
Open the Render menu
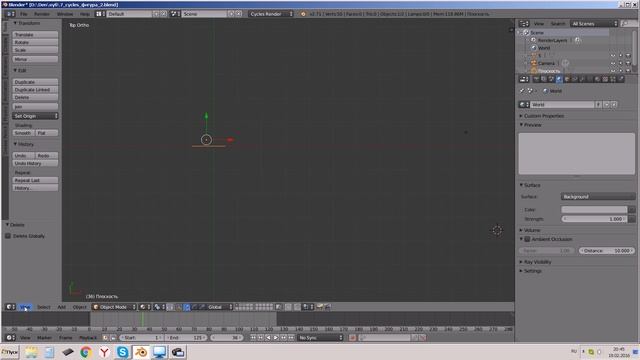(42, 14)
